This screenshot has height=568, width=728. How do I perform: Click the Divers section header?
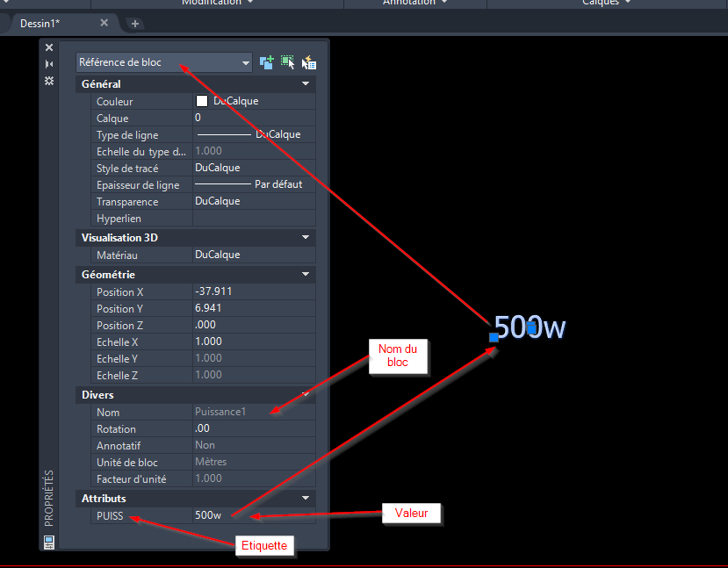click(x=196, y=394)
